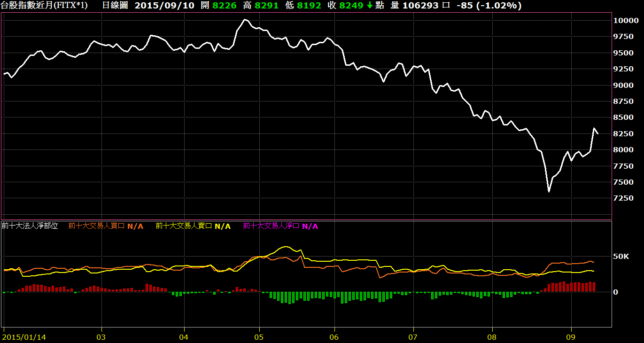Click the 0 baseline label on indicator axis
The height and width of the screenshot is (343, 644).
tap(615, 292)
